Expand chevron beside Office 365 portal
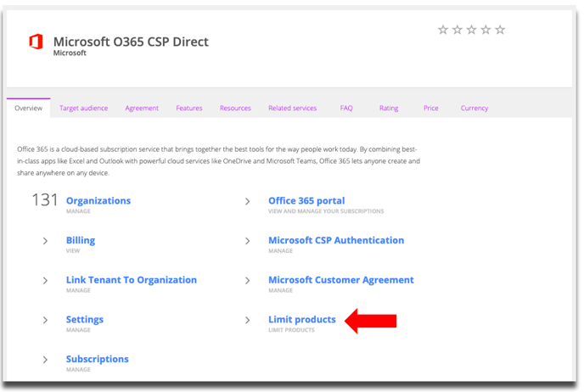The height and width of the screenshot is (392, 584). pos(247,202)
